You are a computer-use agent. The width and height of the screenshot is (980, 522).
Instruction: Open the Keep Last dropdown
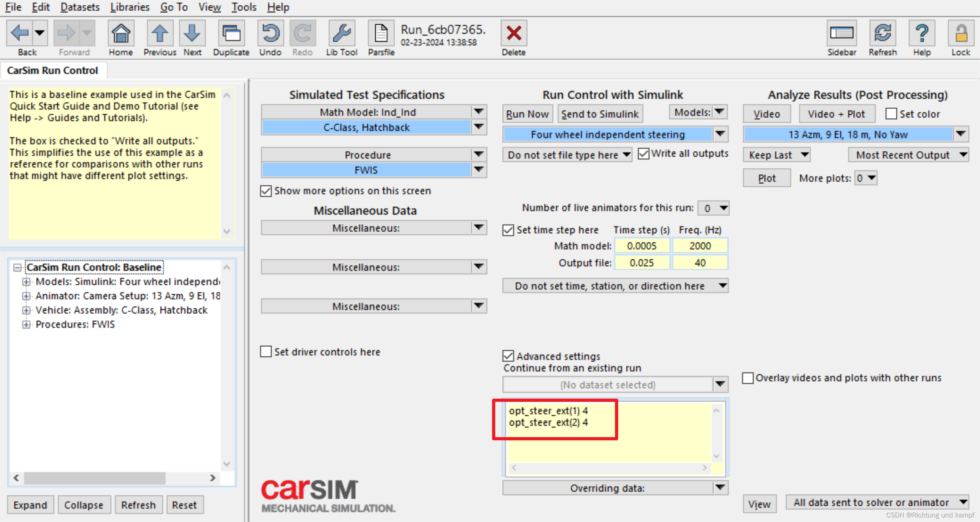(x=777, y=155)
